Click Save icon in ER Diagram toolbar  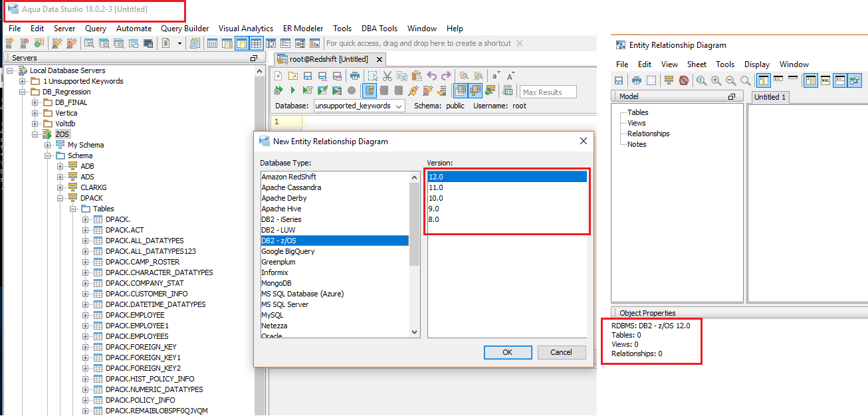(619, 80)
